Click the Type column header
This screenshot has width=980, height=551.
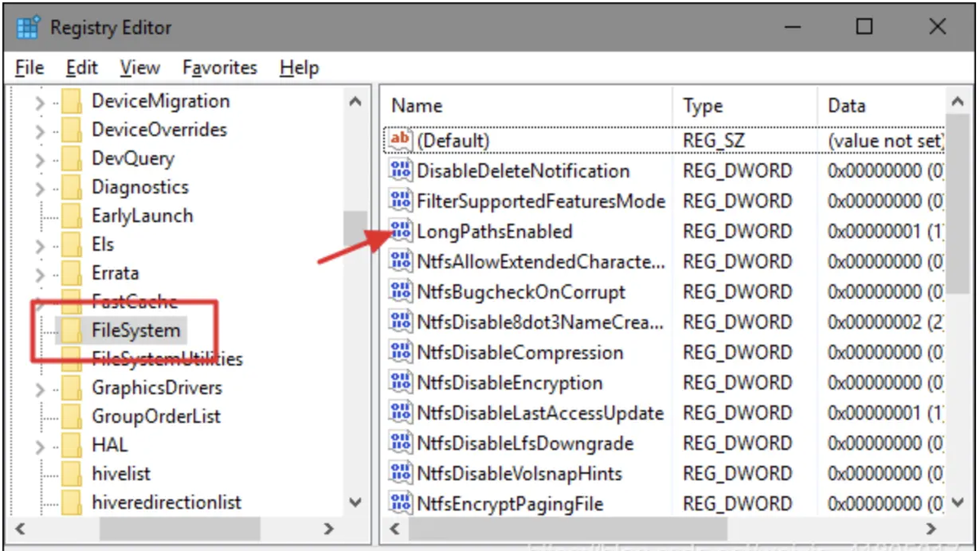click(x=703, y=106)
